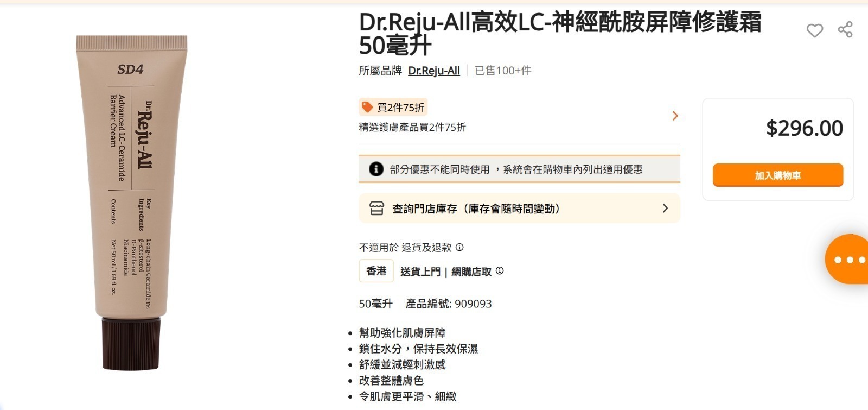Click bullet text 鎖住水分，保持長效保濕
This screenshot has width=868, height=410.
[418, 349]
